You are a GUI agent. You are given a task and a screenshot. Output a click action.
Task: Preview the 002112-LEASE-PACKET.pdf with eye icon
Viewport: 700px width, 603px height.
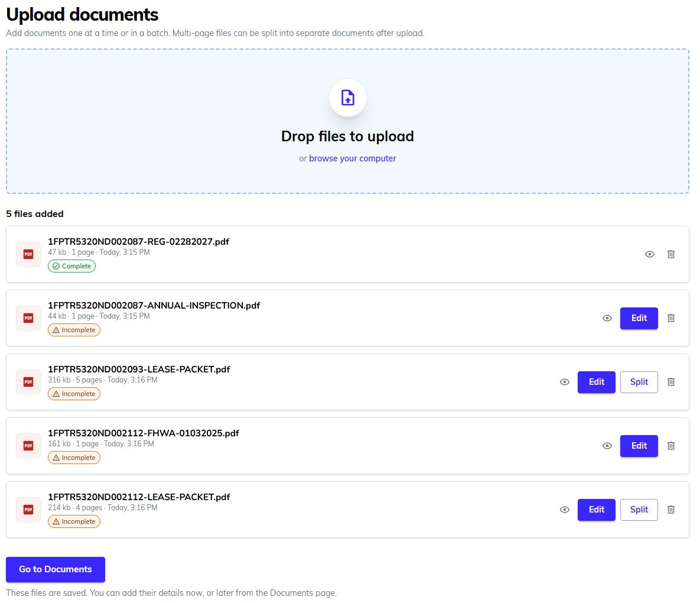tap(564, 510)
